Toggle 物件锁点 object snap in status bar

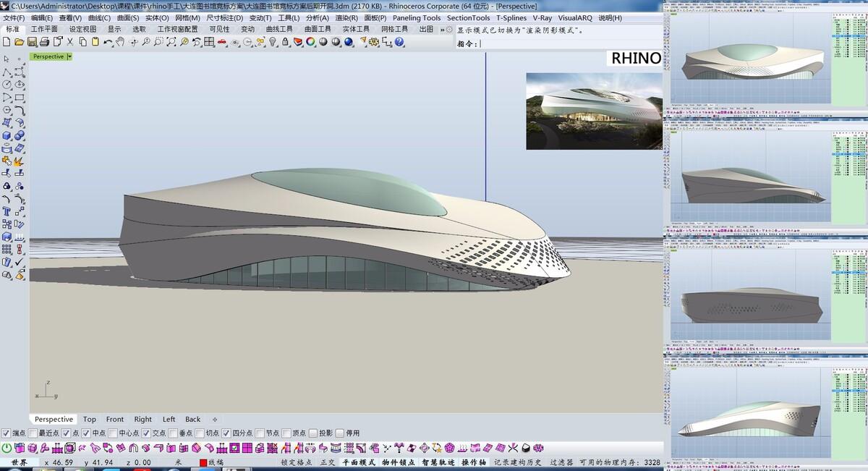click(399, 462)
